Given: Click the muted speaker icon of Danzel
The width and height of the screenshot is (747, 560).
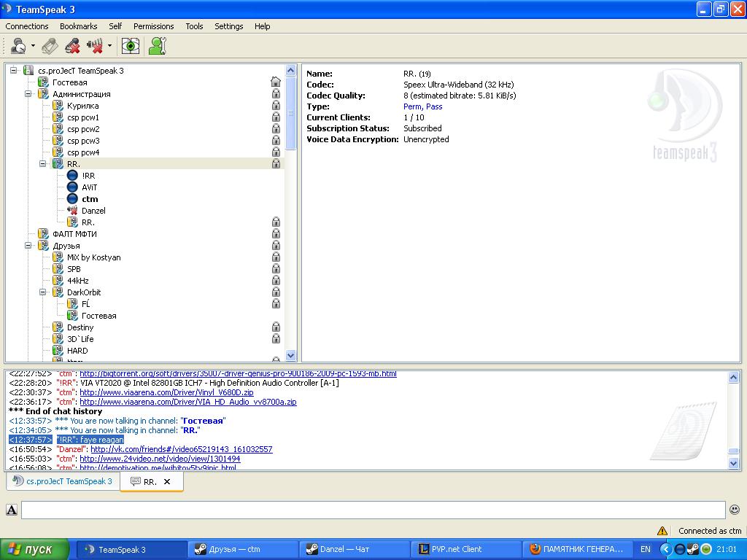Looking at the screenshot, I should (72, 211).
